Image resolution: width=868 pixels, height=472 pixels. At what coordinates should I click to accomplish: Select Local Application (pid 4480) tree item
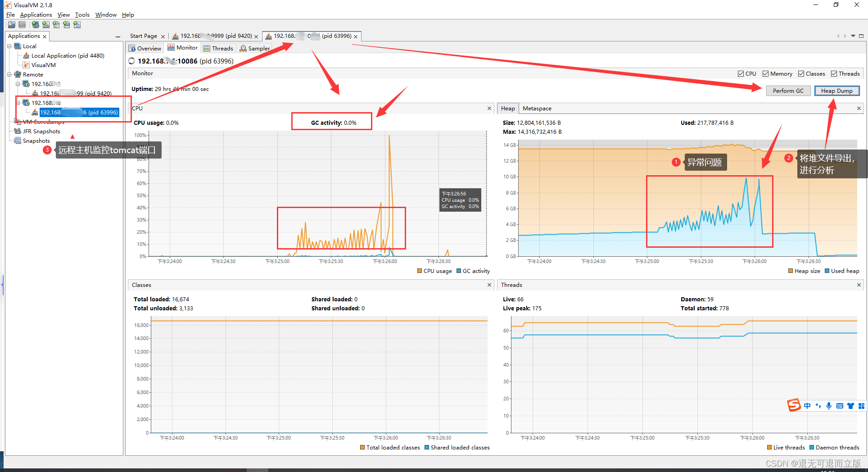click(x=68, y=55)
